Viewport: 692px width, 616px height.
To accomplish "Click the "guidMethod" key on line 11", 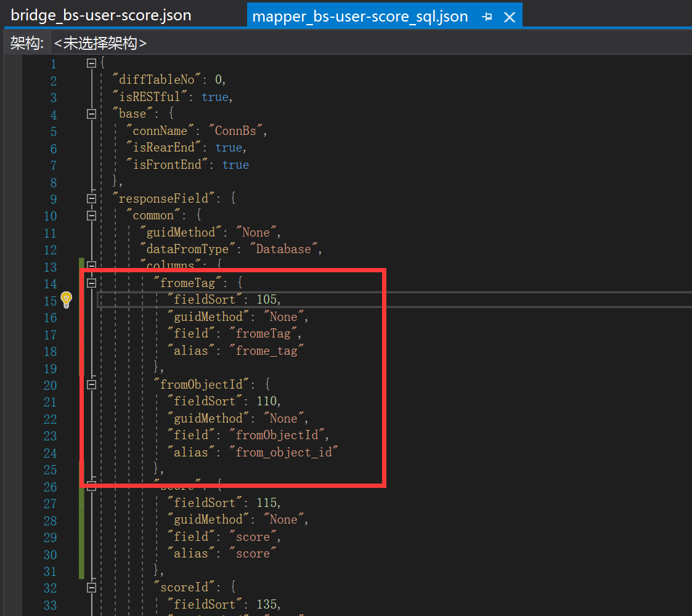I will 181,232.
